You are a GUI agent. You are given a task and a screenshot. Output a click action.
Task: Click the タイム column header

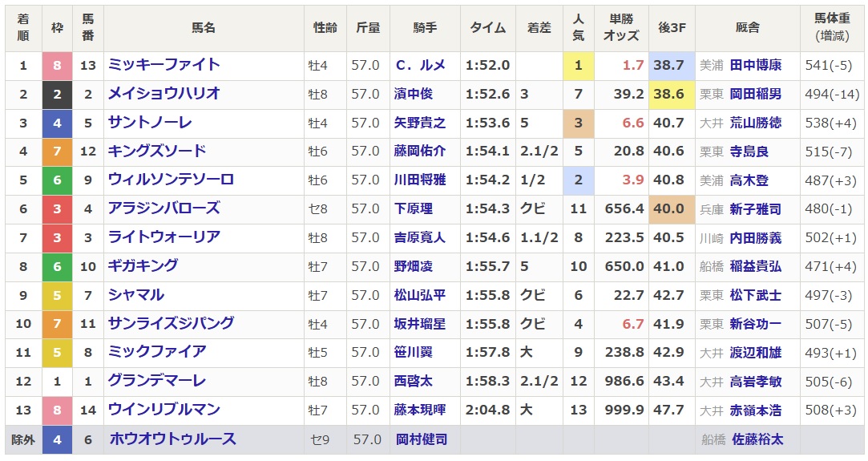point(487,28)
